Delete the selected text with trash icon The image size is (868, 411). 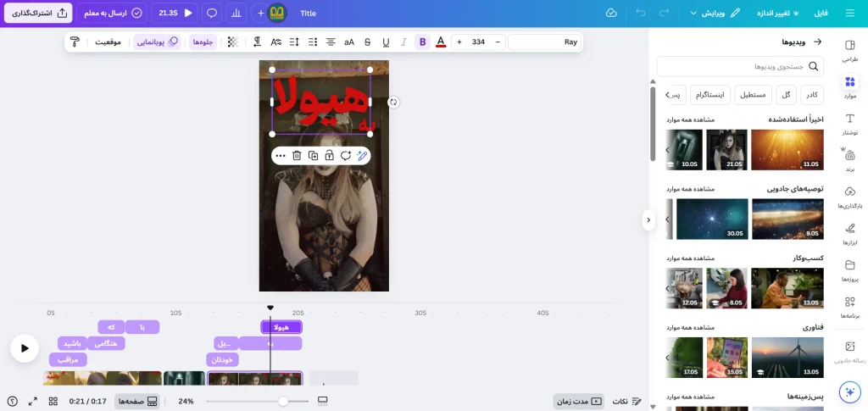[297, 155]
